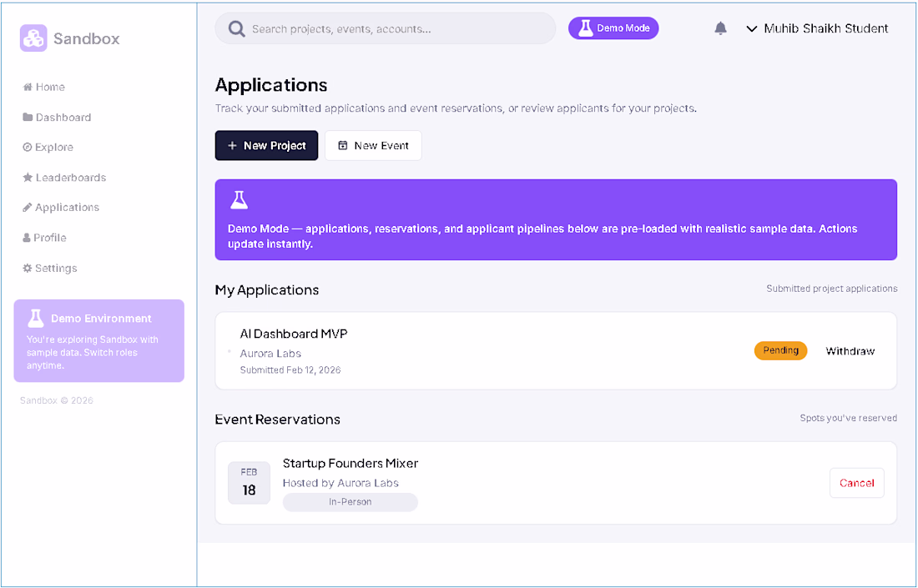Open Settings from the sidebar
The image size is (918, 588).
(50, 268)
